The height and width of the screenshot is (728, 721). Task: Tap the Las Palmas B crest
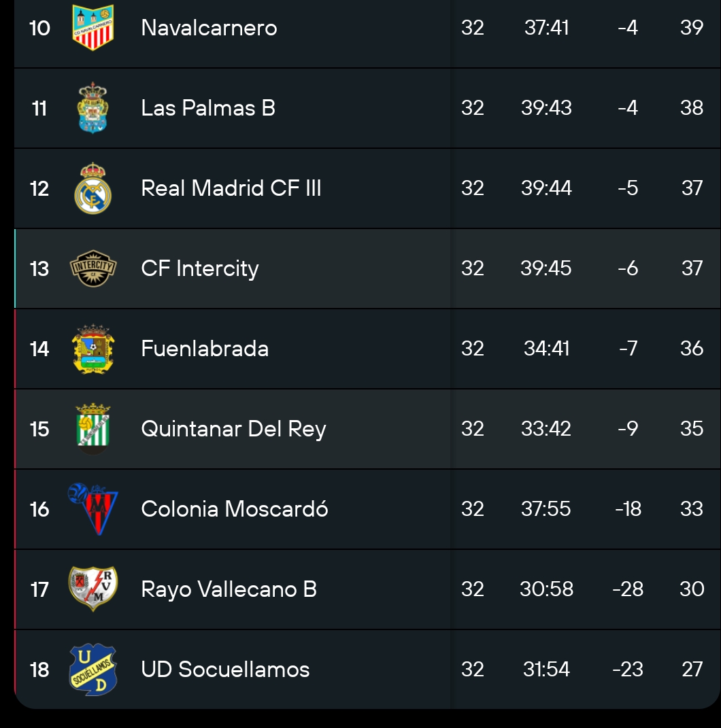point(93,108)
